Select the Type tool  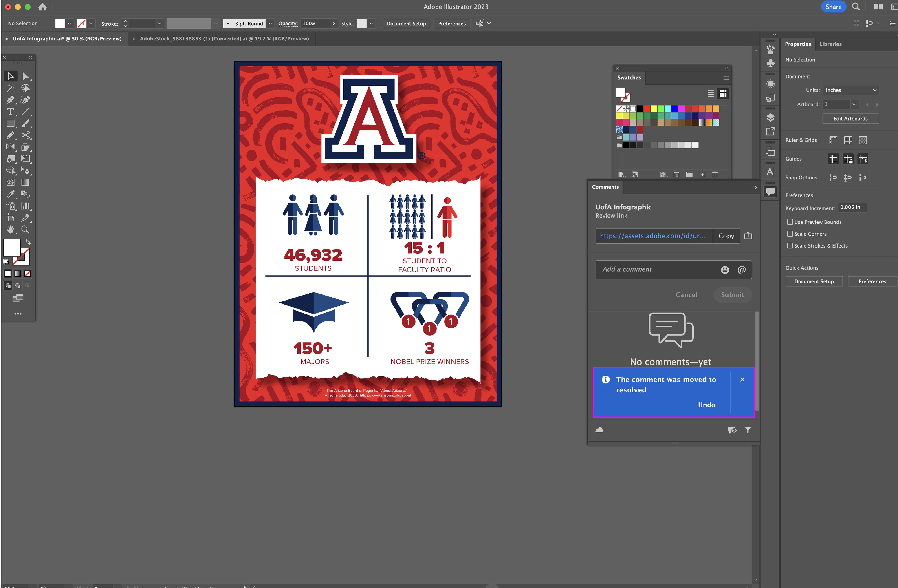10,112
